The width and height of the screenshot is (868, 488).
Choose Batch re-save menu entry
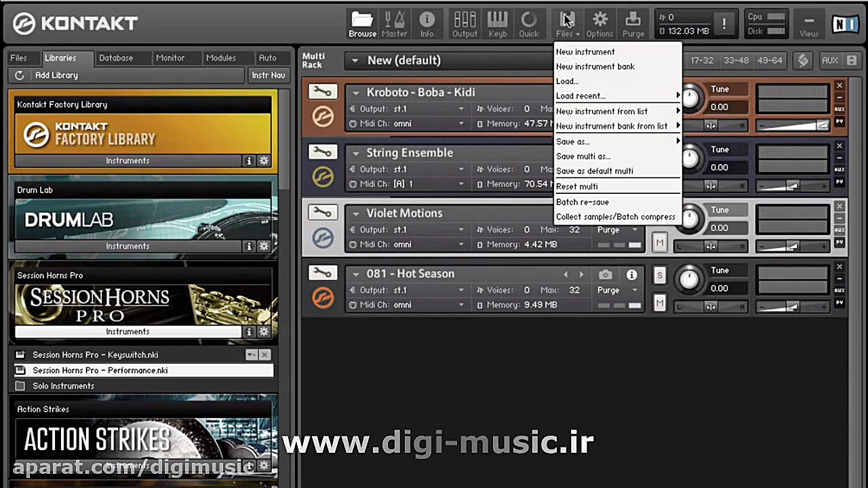point(583,202)
